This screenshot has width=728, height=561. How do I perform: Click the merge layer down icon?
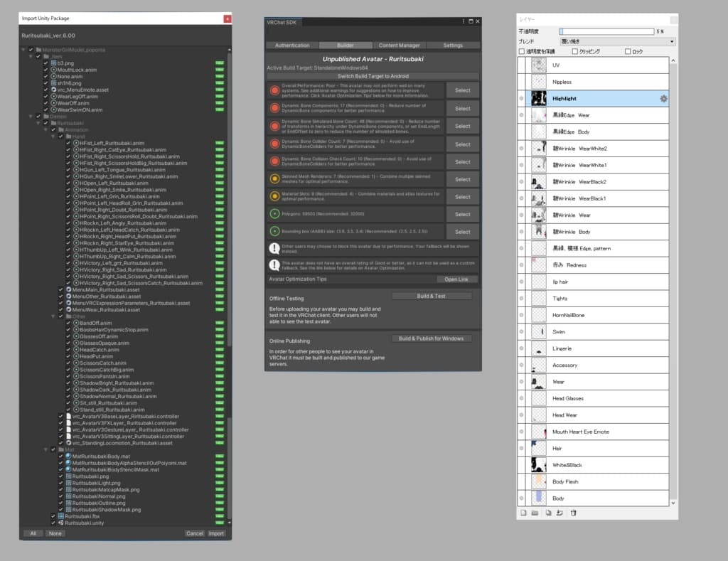560,513
